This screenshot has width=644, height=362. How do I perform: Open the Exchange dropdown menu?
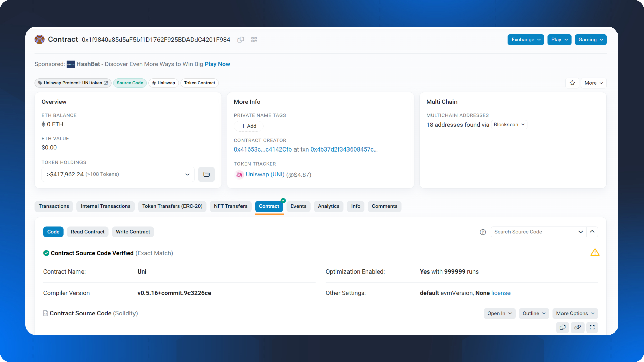[526, 40]
